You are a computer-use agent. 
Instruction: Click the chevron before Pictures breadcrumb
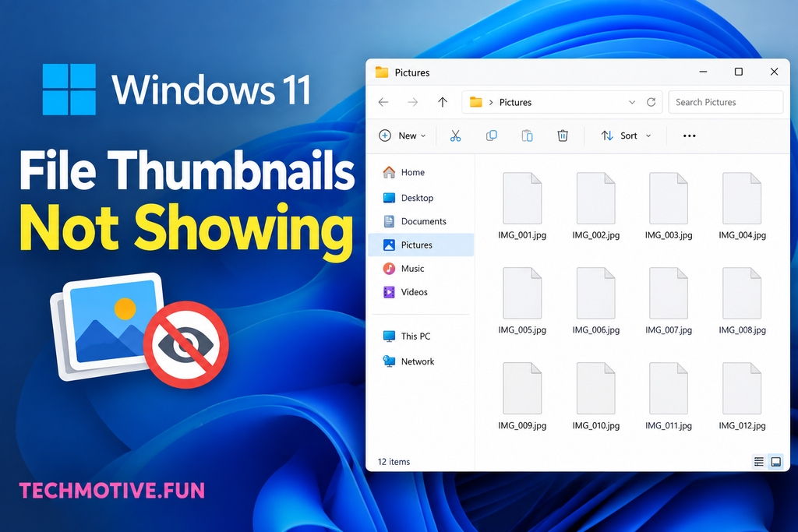(491, 102)
